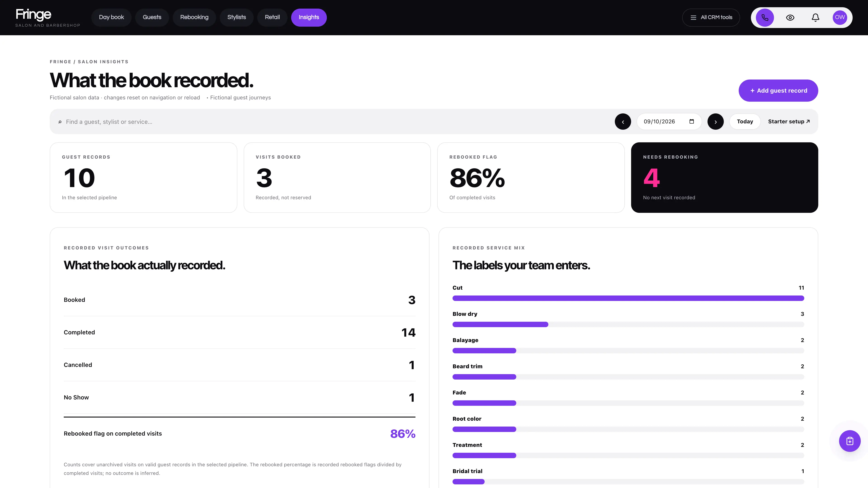Click the Fade service label
Screen dimensions: 868x488
click(459, 393)
